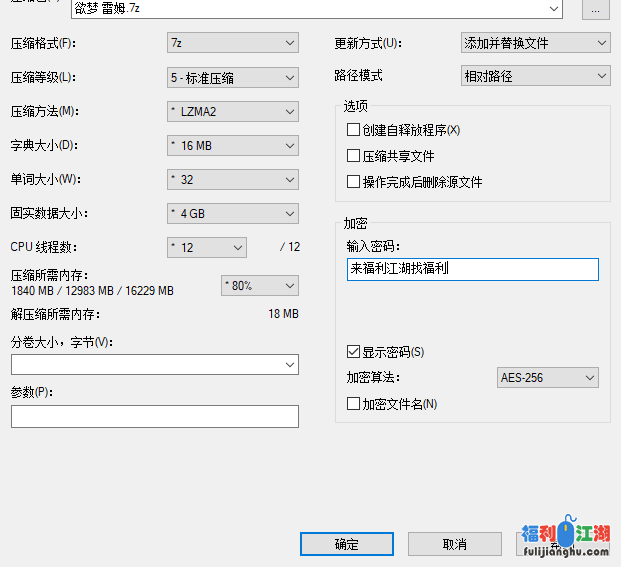This screenshot has width=621, height=567.
Task: Open the 压缩格式 7z dropdown
Action: pyautogui.click(x=232, y=43)
